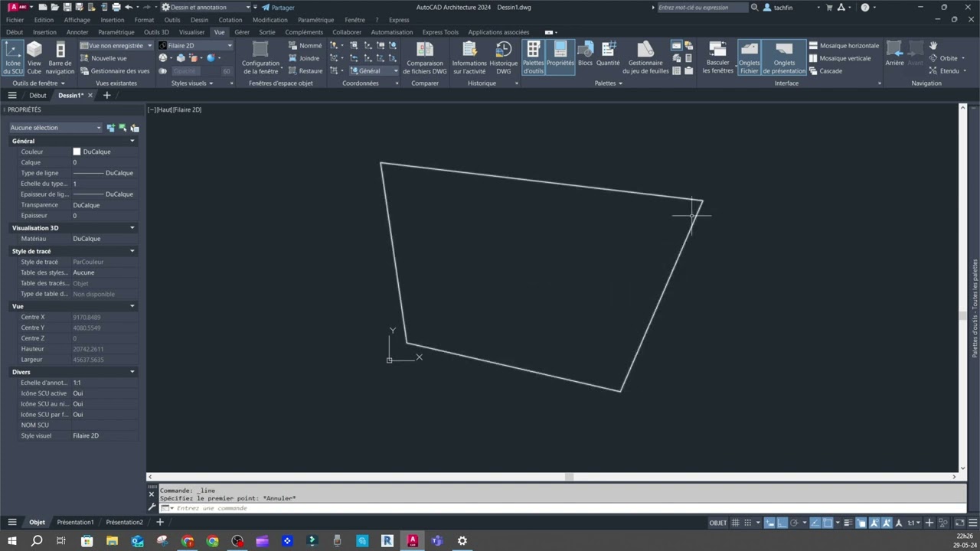The image size is (980, 551).
Task: Arrange windows with Cascade
Action: (825, 71)
